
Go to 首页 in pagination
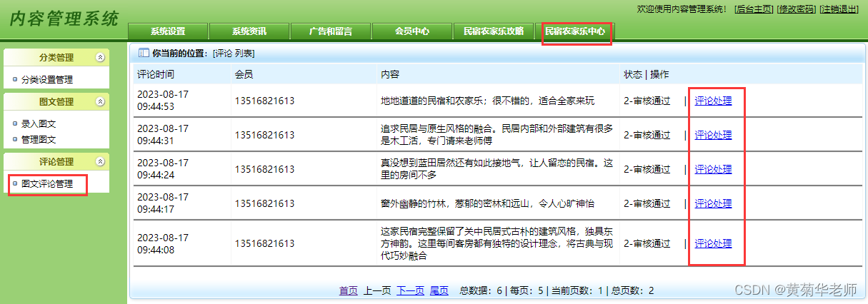point(349,290)
